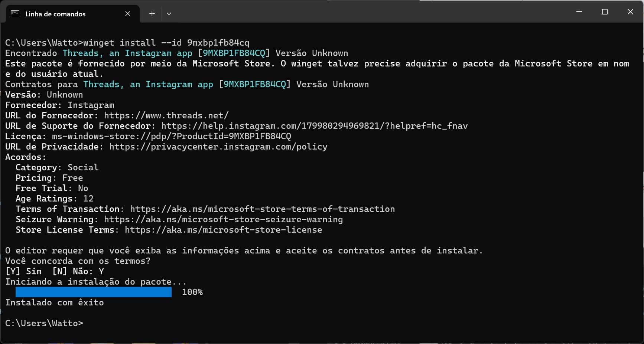Open the help.instagram.com support URL
This screenshot has width=644, height=344.
pos(314,126)
